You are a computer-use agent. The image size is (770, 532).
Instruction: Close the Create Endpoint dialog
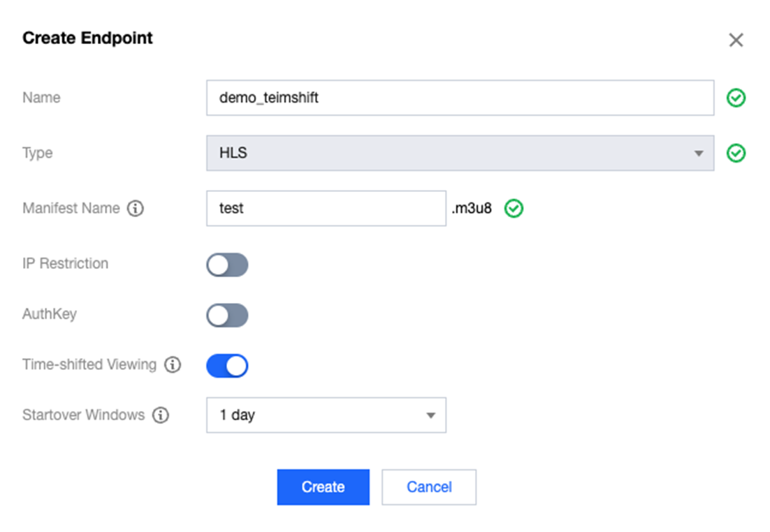[x=736, y=40]
